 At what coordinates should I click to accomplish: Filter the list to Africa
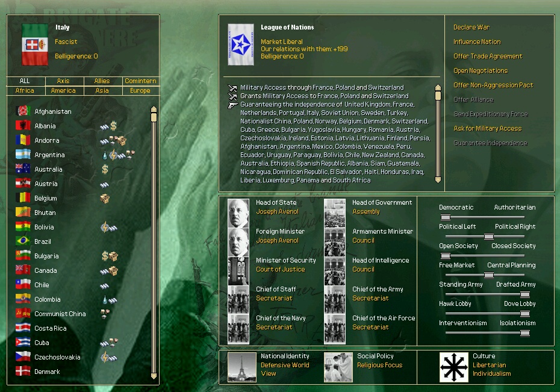click(25, 91)
